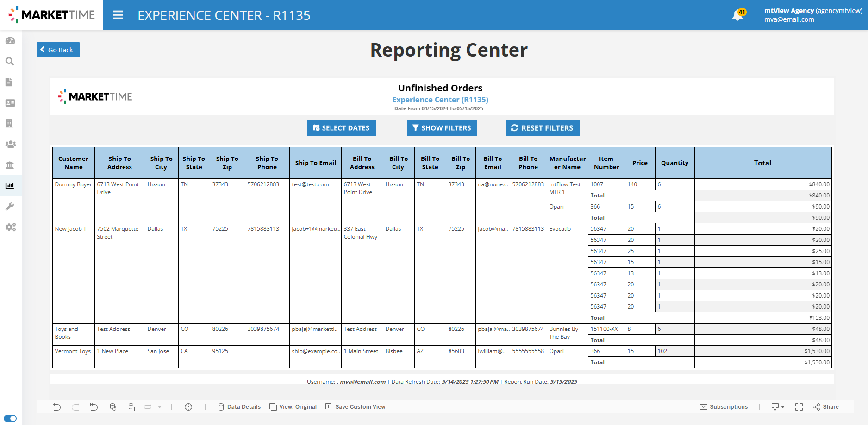The height and width of the screenshot is (425, 868).
Task: Click Save Custom View
Action: click(356, 407)
